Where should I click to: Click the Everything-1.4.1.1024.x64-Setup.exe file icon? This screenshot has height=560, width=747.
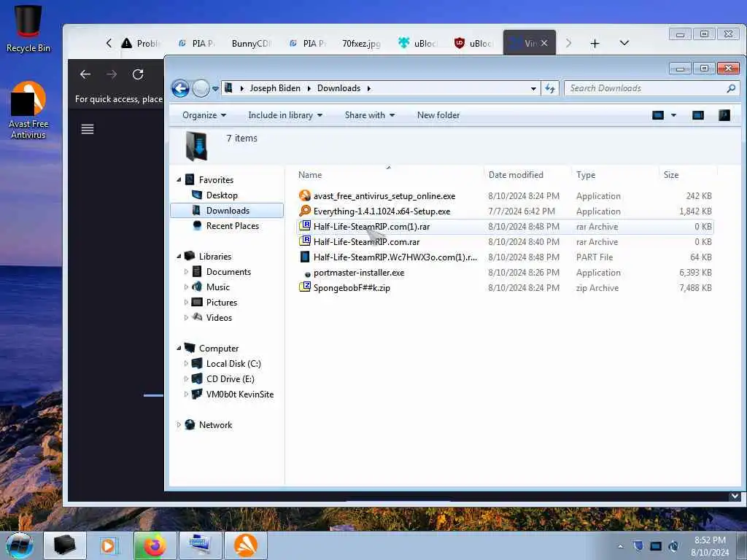point(304,211)
